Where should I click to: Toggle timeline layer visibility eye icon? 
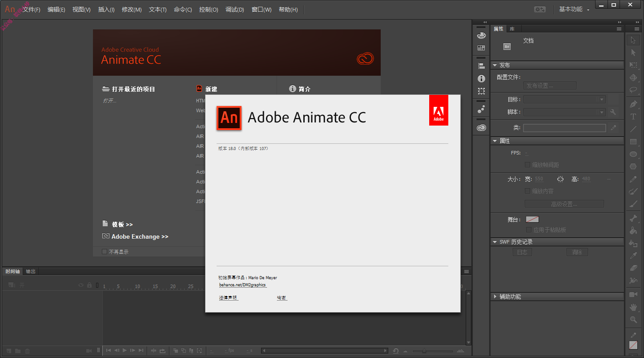81,285
